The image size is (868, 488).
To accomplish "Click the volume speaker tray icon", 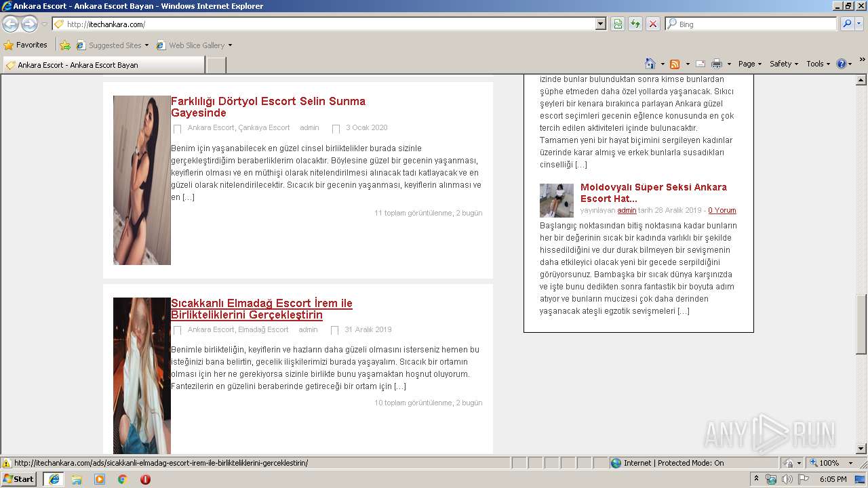I will click(787, 479).
